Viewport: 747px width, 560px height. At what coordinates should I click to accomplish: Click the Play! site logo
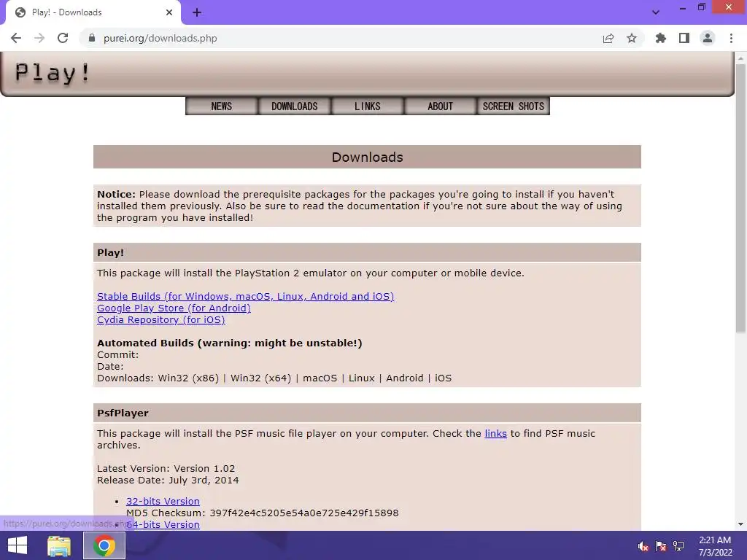[53, 73]
